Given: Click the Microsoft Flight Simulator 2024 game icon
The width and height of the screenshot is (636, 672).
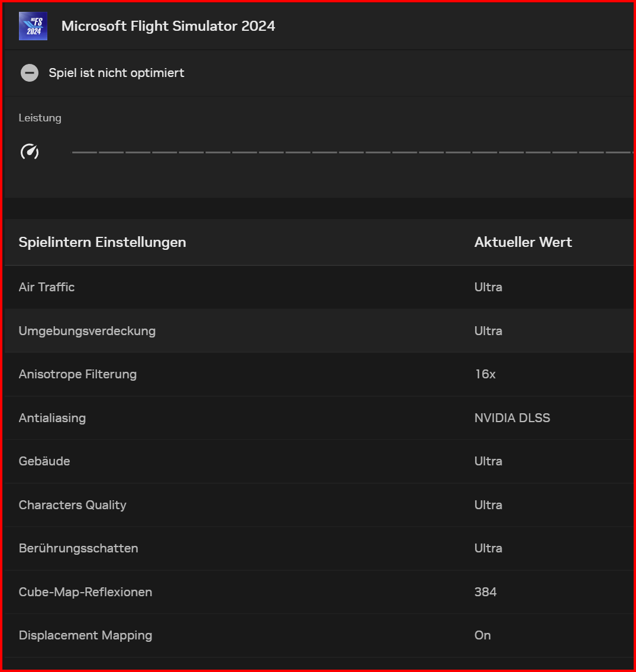Looking at the screenshot, I should click(x=33, y=26).
